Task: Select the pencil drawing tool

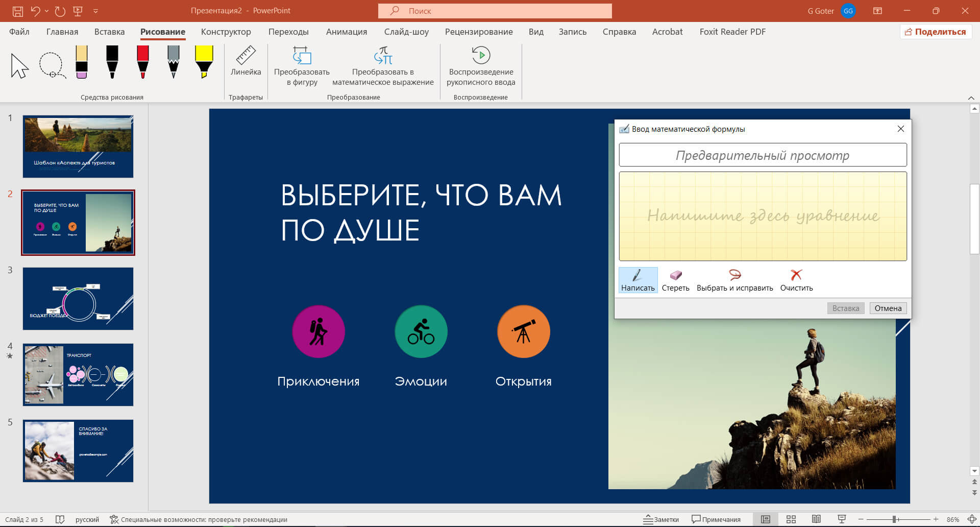Action: [x=174, y=62]
